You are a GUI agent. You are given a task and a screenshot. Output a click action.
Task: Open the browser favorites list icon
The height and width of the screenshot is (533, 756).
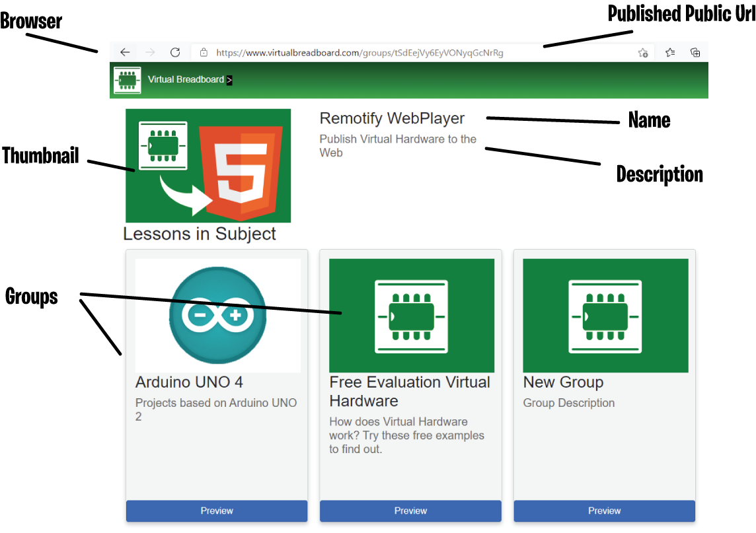670,53
